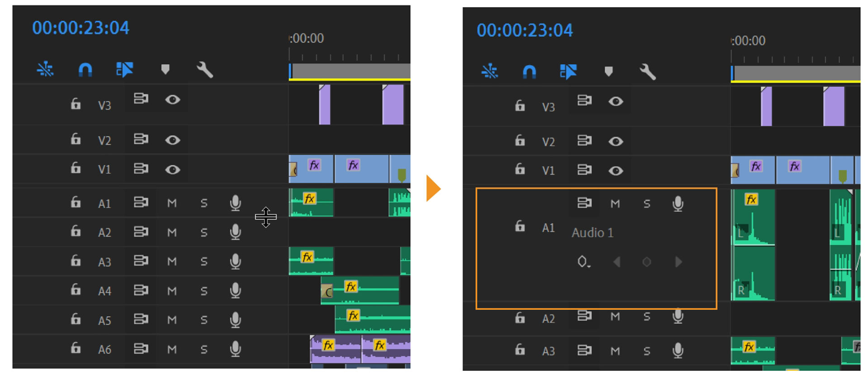868x378 pixels.
Task: Select V2 track header label in right timeline
Action: click(x=548, y=142)
